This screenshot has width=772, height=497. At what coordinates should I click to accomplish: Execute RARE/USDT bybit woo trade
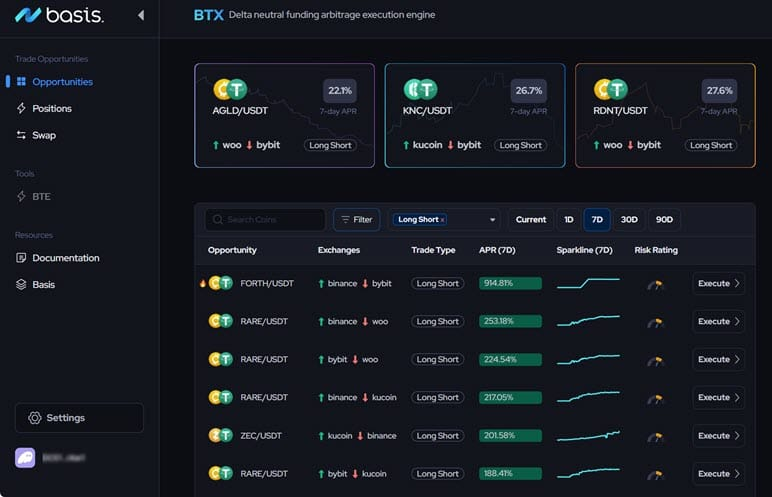[x=718, y=360]
